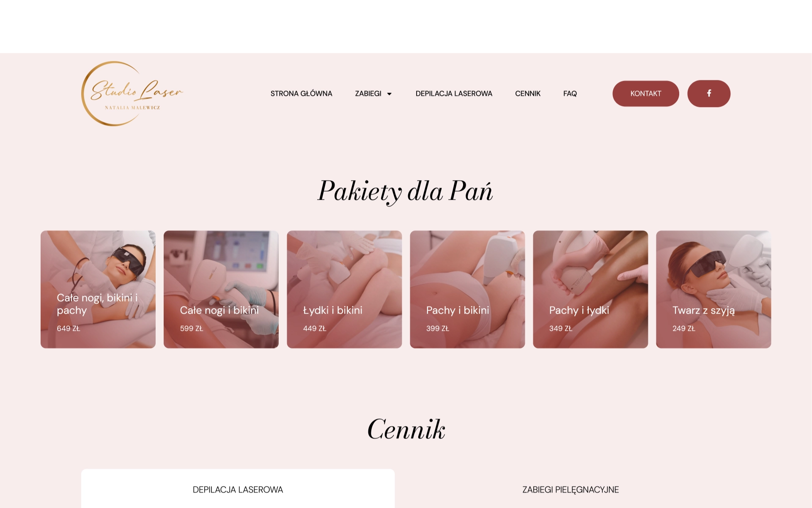Expand the Zabiegi dropdown arrow
This screenshot has height=508, width=812.
(x=389, y=94)
